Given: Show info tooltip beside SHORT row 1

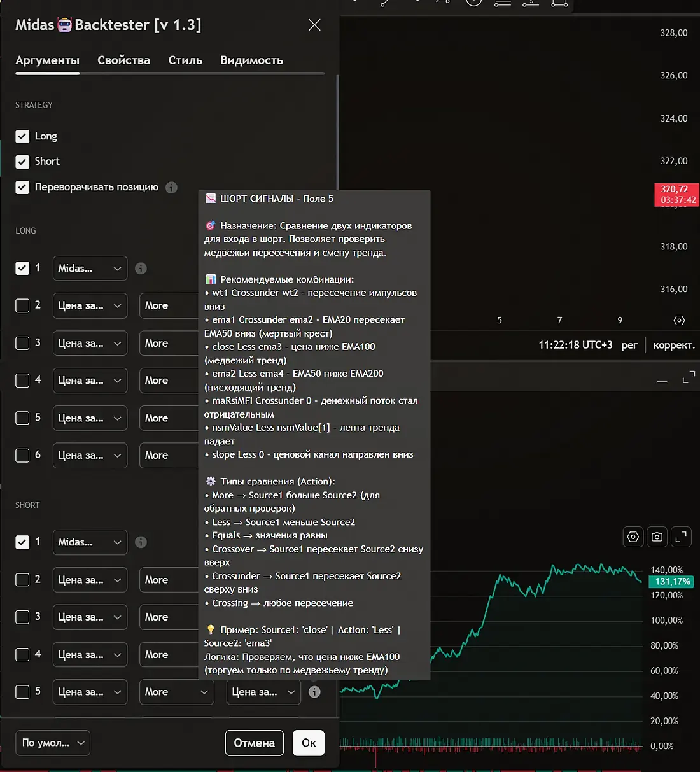Looking at the screenshot, I should pos(141,542).
